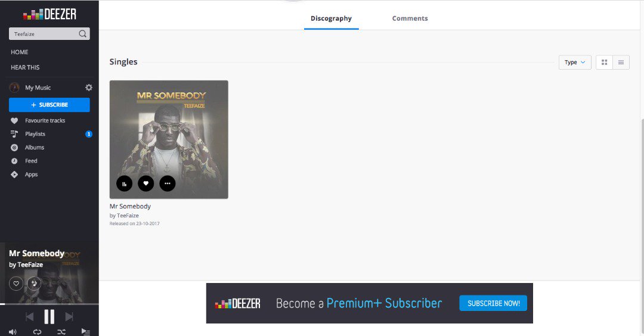Viewport: 644px width, 336px height.
Task: Click the Premium+ Subscriber banner text
Action: 384,303
